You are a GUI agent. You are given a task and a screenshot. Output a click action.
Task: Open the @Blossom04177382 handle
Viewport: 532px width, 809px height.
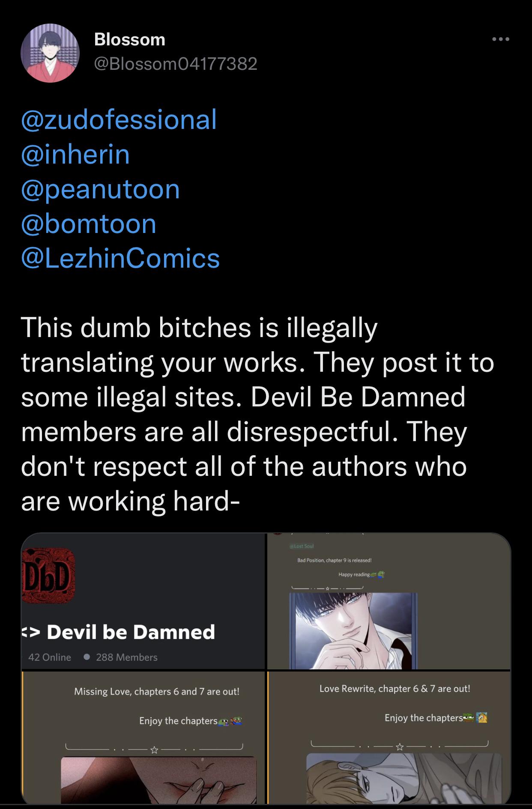[175, 64]
